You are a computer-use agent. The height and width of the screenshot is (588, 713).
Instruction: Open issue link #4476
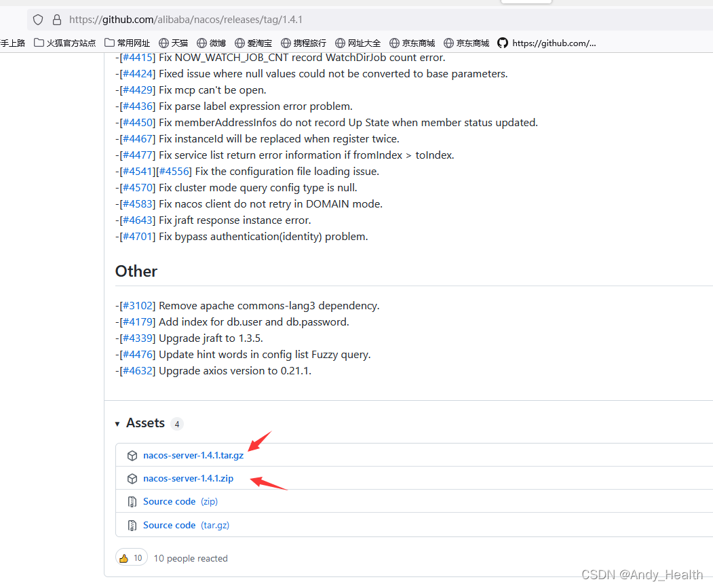(x=137, y=355)
